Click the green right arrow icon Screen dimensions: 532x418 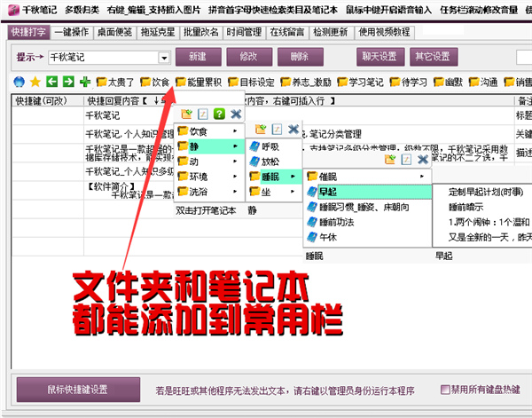68,82
